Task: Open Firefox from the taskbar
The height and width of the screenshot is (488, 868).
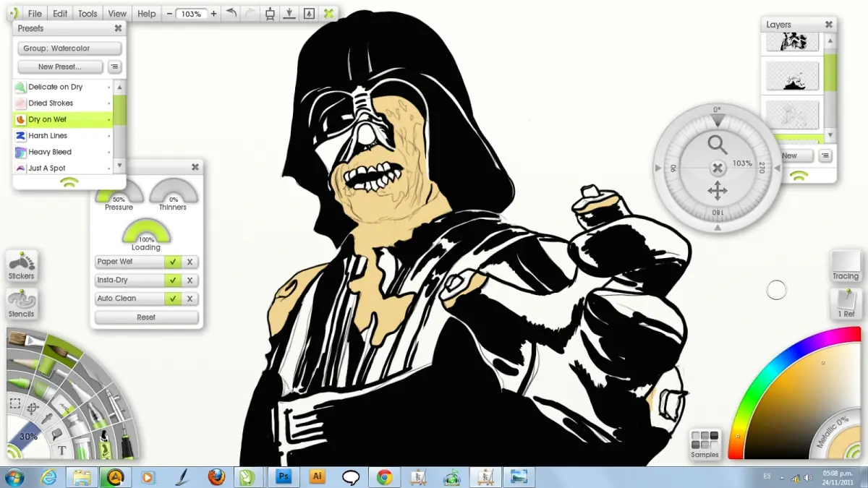Action: tap(216, 476)
